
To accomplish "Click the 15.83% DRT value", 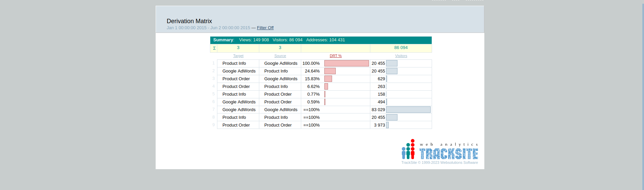I will point(312,79).
